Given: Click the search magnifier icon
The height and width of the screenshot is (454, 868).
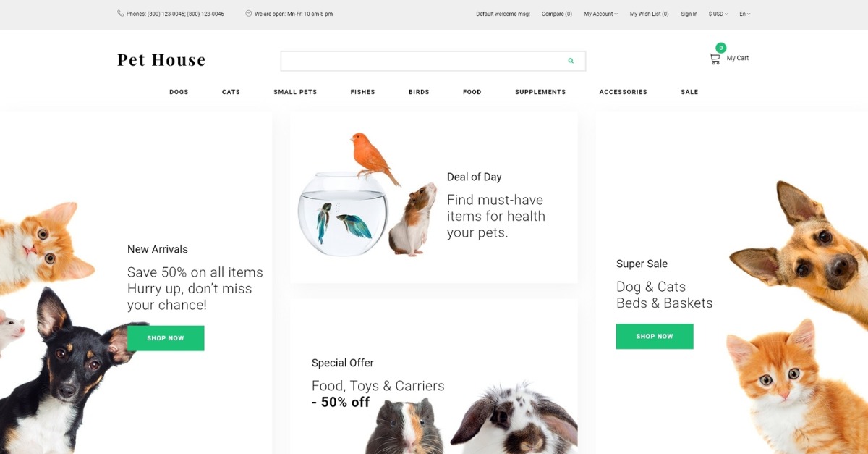Looking at the screenshot, I should pos(571,61).
